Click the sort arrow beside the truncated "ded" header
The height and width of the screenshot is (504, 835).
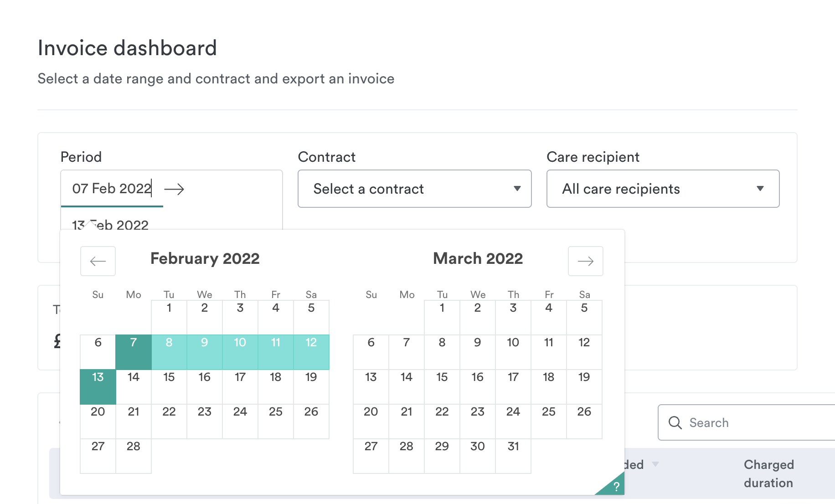[x=655, y=464]
